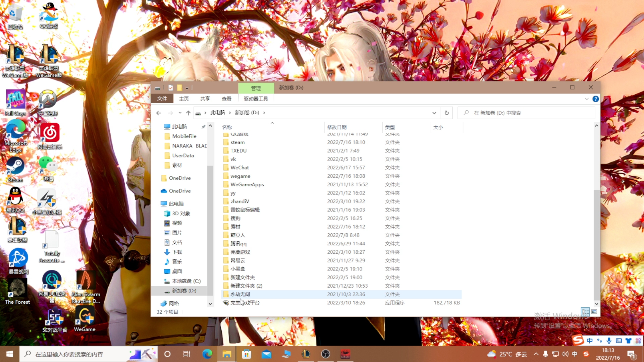The width and height of the screenshot is (644, 362).
Task: Open the WeChat desktop icon
Action: pyautogui.click(x=49, y=169)
